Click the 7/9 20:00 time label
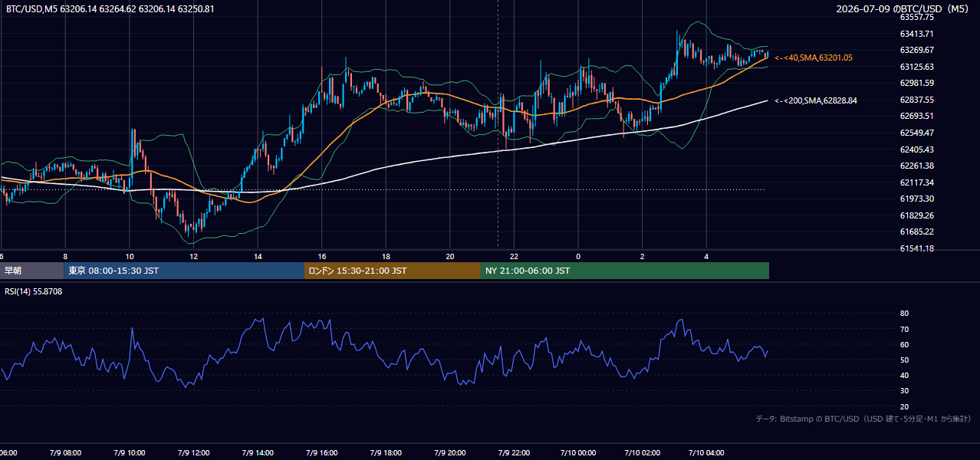Viewport: 980px width, 460px height. [x=450, y=452]
